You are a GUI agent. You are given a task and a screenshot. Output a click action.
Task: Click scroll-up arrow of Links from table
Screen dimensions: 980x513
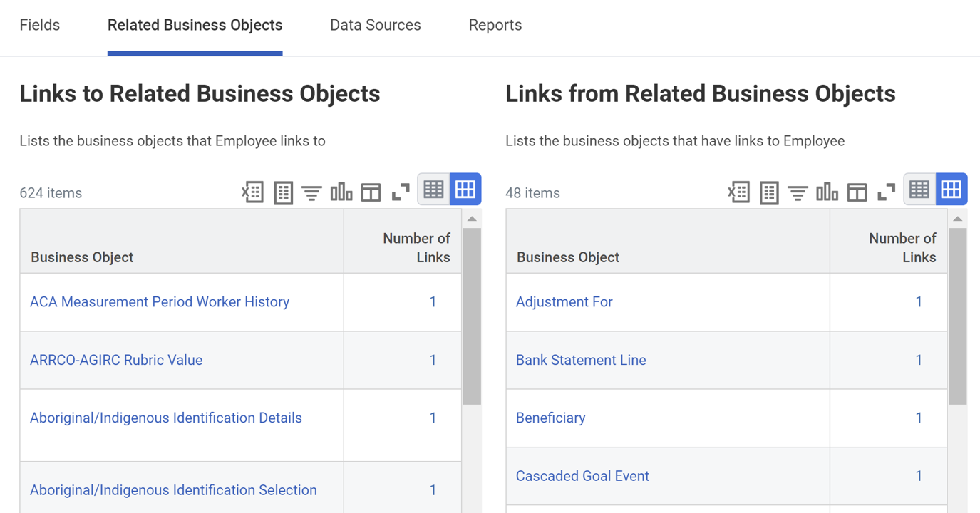click(x=958, y=219)
